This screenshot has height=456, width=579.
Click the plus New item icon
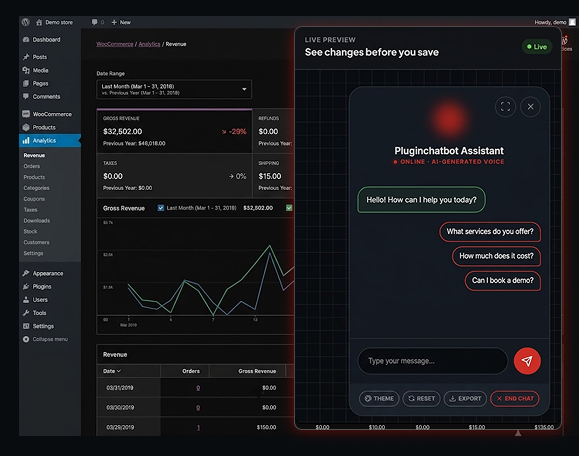[114, 23]
